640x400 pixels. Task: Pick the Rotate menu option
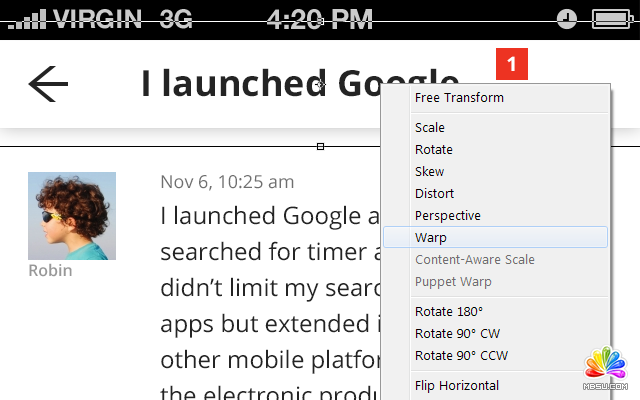click(434, 150)
